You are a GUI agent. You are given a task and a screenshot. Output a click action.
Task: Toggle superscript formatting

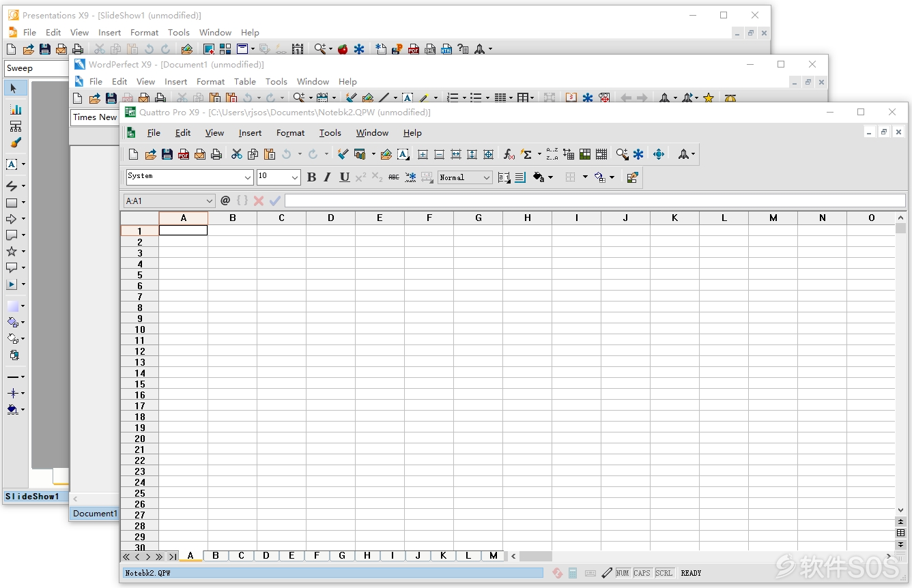360,177
